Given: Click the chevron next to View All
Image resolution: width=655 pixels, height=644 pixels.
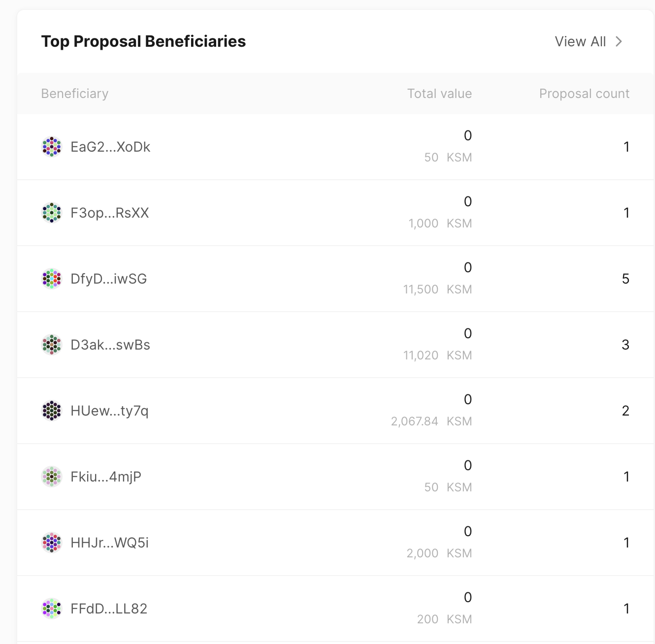Looking at the screenshot, I should [620, 41].
